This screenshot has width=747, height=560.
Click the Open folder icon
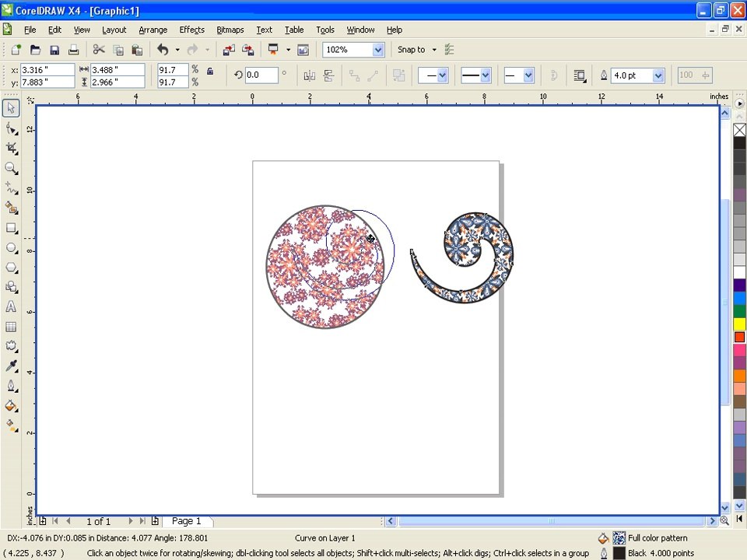pyautogui.click(x=35, y=50)
